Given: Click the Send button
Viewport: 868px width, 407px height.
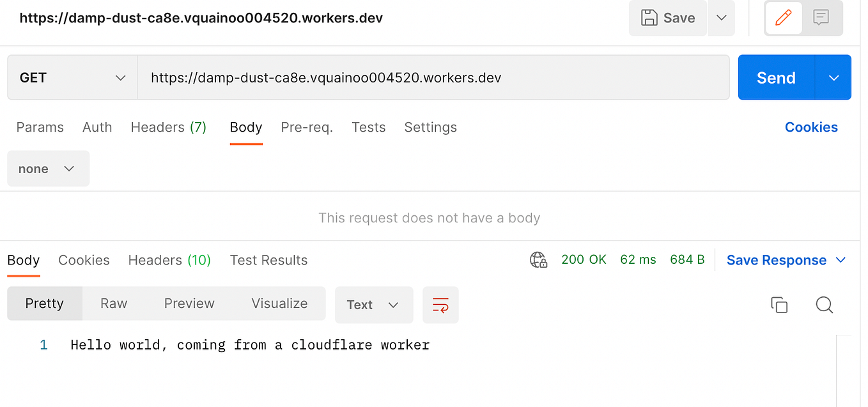Looking at the screenshot, I should click(x=775, y=77).
